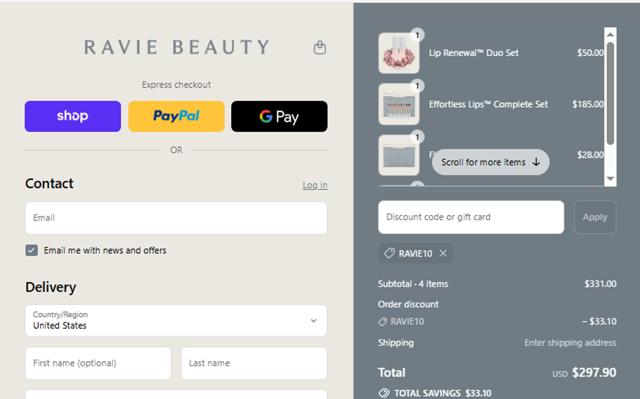Click the Total Savings tag icon
The image size is (640, 399).
[x=384, y=393]
